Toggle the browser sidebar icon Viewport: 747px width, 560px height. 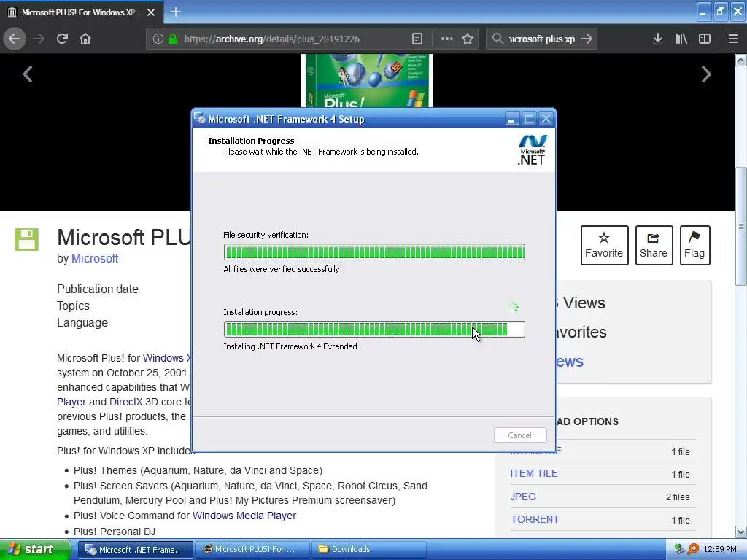(x=704, y=39)
